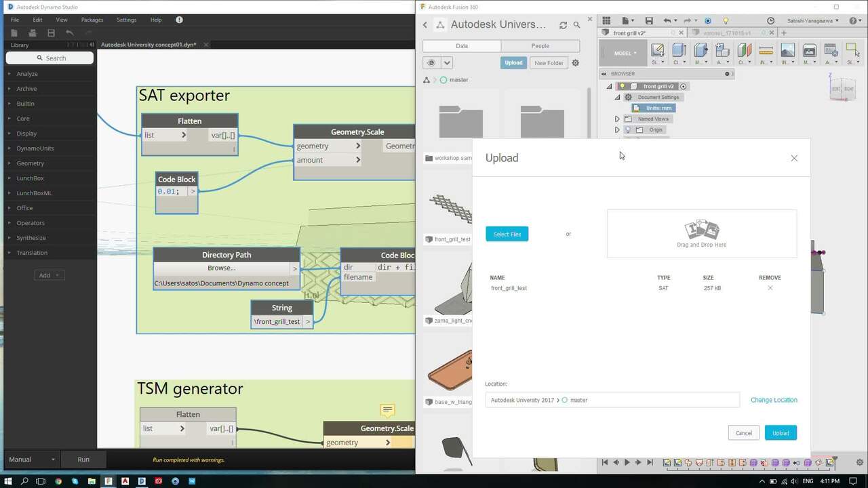Go back with data panel left arrow
Image resolution: width=868 pixels, height=488 pixels.
(x=425, y=25)
